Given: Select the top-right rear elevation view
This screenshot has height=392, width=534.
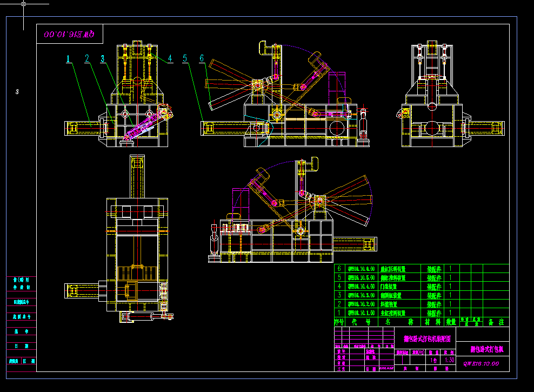Looking at the screenshot, I should [x=451, y=94].
